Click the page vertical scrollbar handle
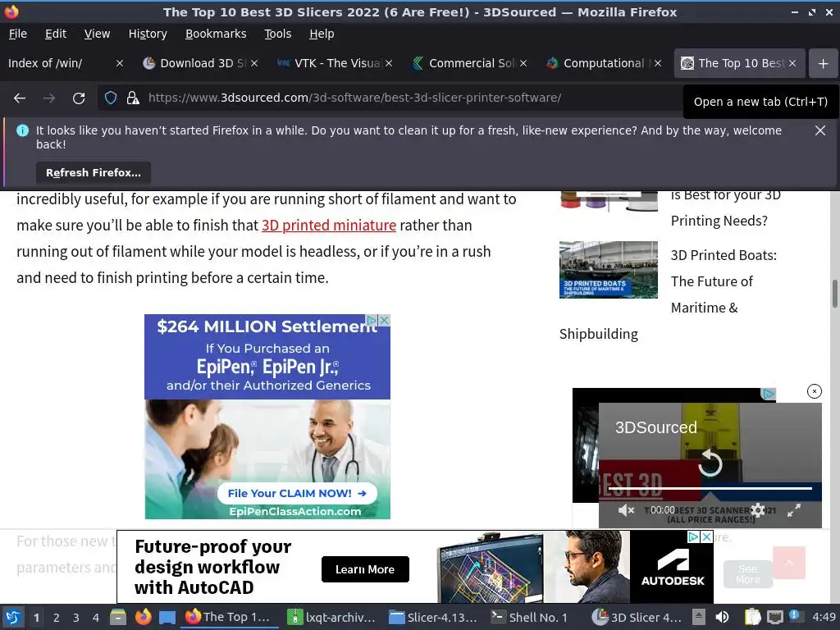 [834, 294]
